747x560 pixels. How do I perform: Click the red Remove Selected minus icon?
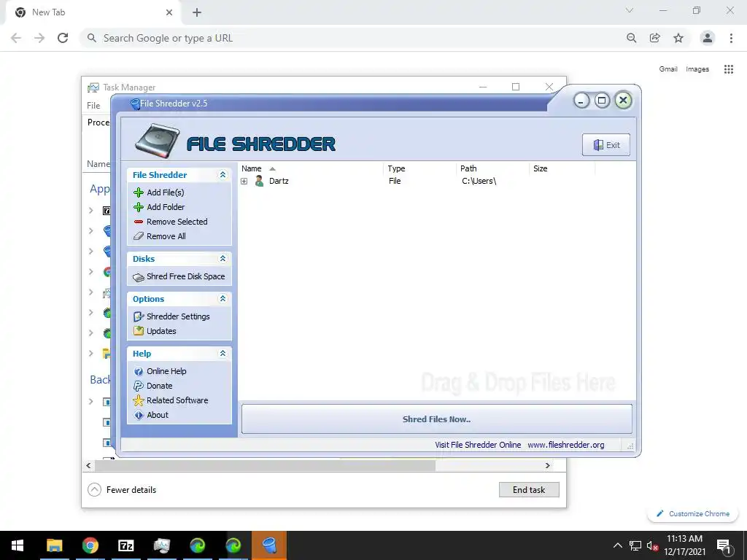tap(139, 222)
